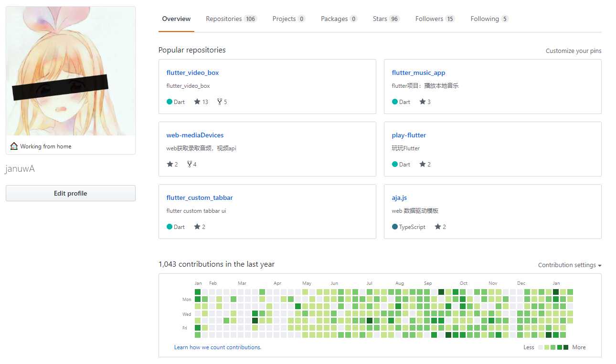Open the Projects tab

tap(289, 19)
